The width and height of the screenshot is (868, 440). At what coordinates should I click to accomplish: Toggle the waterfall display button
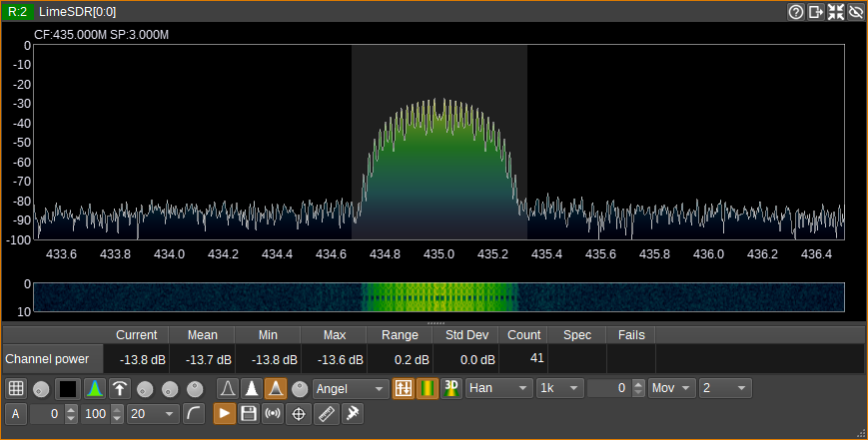coord(428,388)
